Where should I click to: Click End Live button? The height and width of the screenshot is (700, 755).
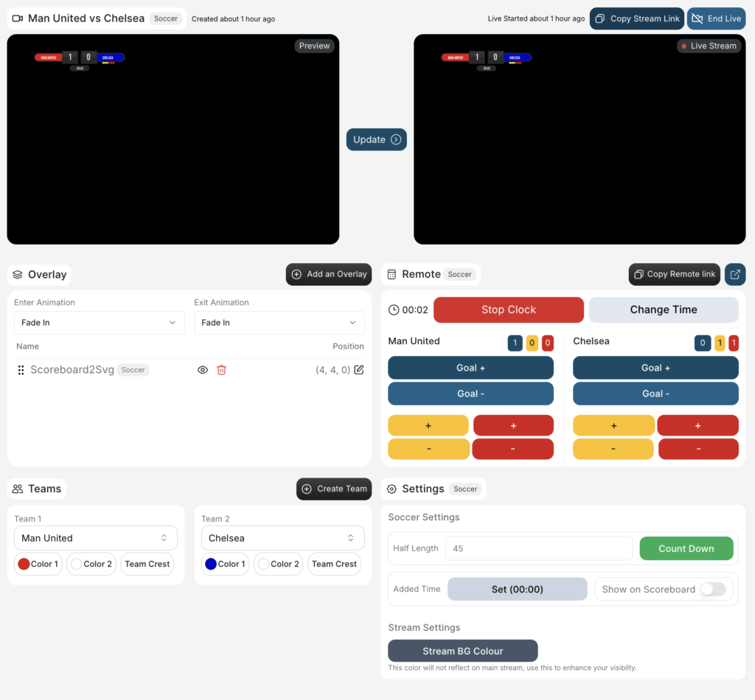click(x=716, y=18)
